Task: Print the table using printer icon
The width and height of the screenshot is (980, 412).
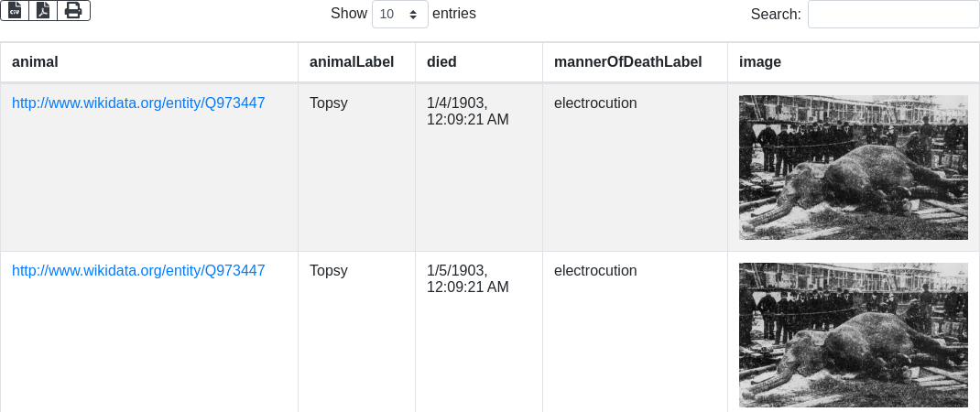Action: 73,10
